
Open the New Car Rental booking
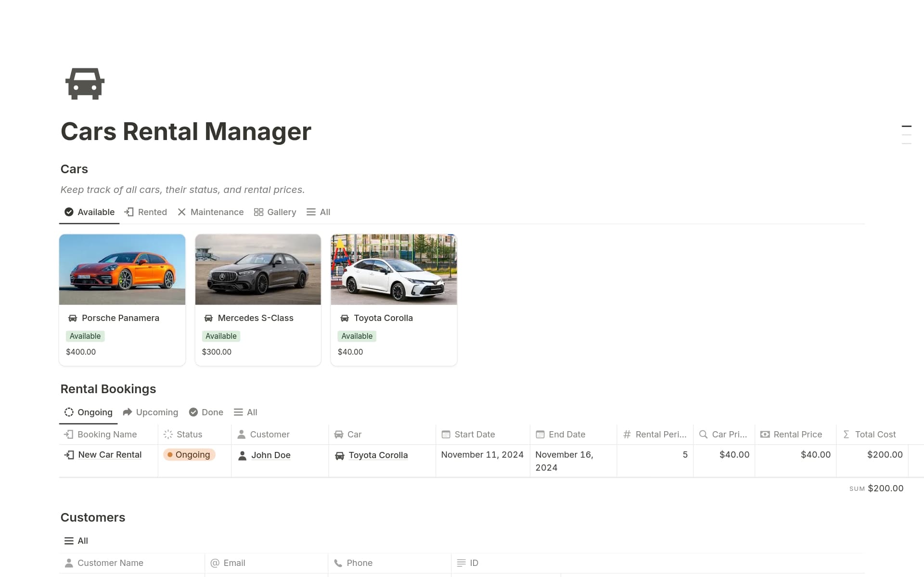[110, 454]
